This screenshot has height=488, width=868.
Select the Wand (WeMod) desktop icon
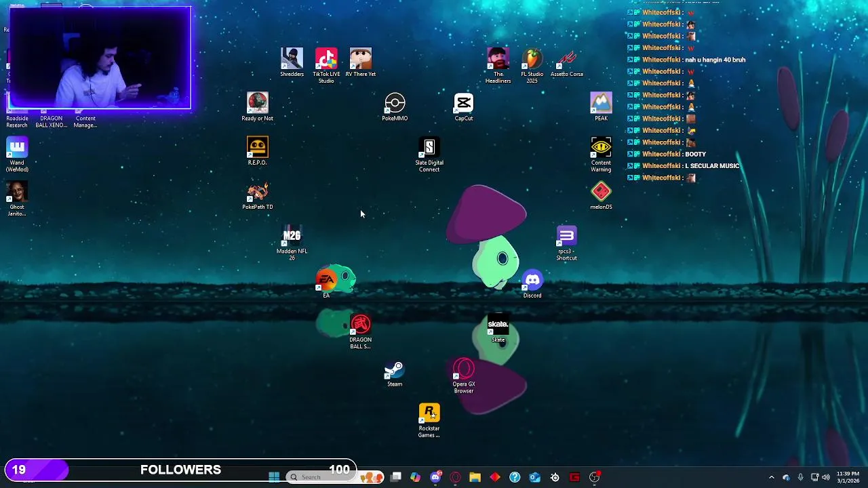click(17, 155)
